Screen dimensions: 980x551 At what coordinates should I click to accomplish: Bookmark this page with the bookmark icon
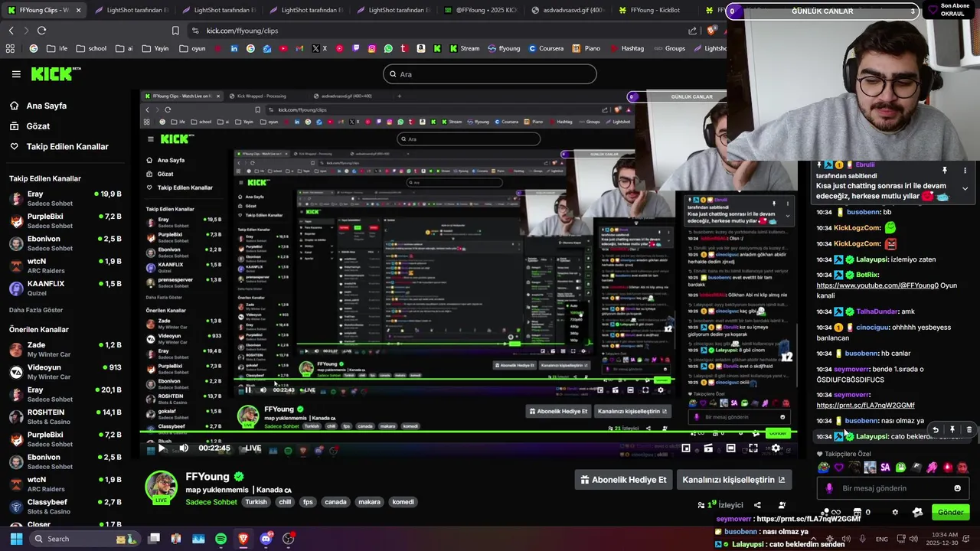[175, 31]
